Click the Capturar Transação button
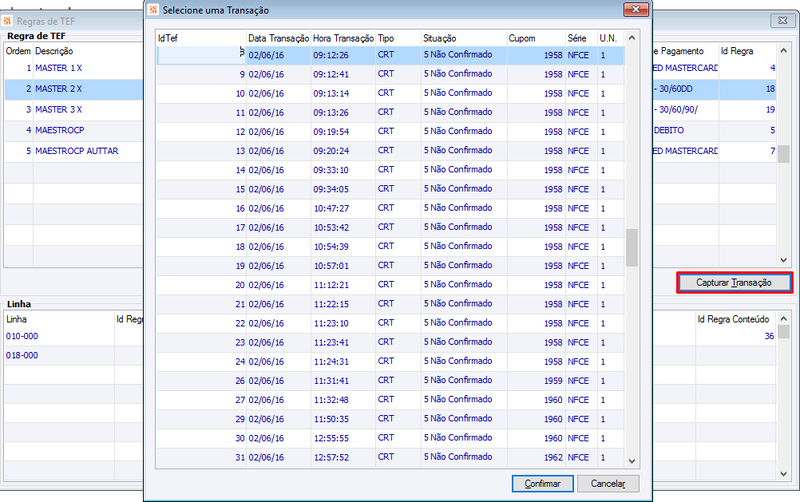800x502 pixels. pyautogui.click(x=734, y=283)
